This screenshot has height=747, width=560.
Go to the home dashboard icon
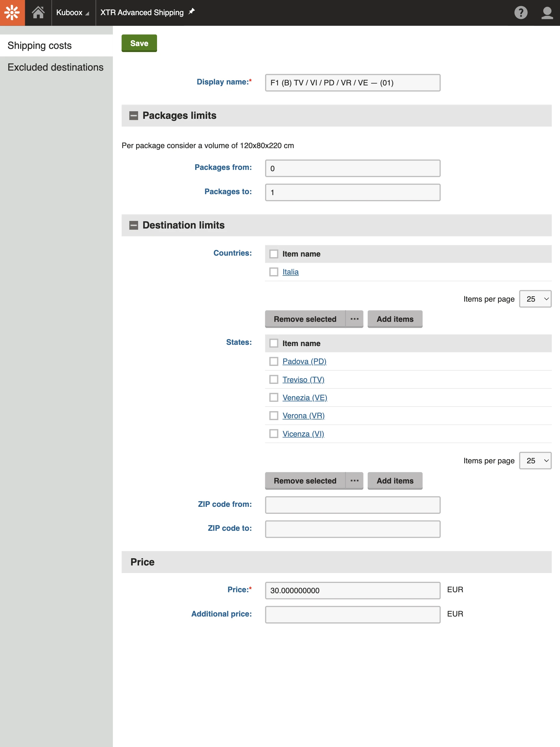pyautogui.click(x=38, y=13)
